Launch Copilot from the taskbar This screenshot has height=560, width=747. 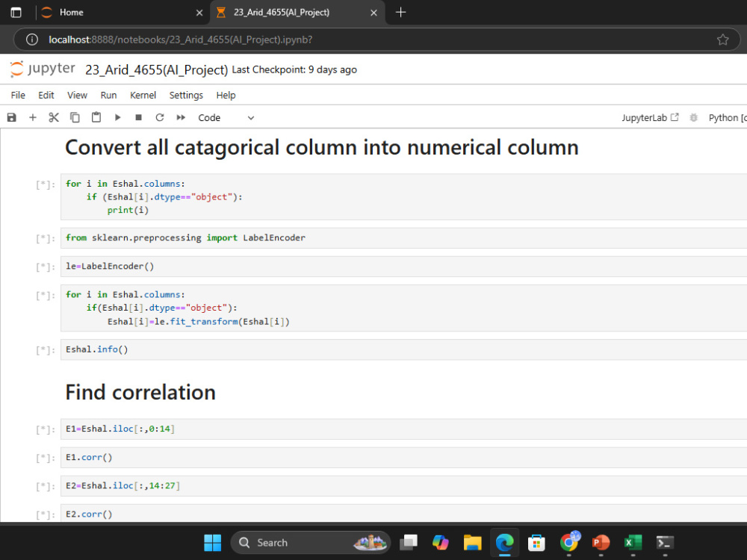[x=440, y=542]
